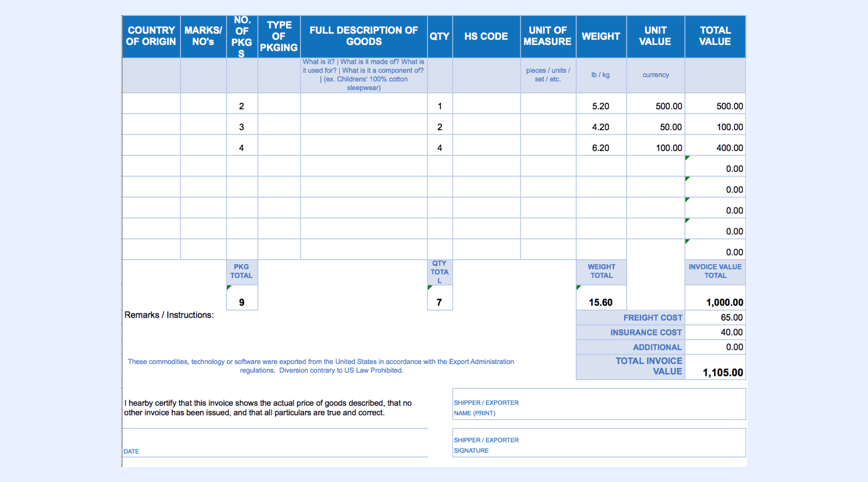This screenshot has width=868, height=482.
Task: Select the TOTAL VALUE column header
Action: (x=715, y=36)
